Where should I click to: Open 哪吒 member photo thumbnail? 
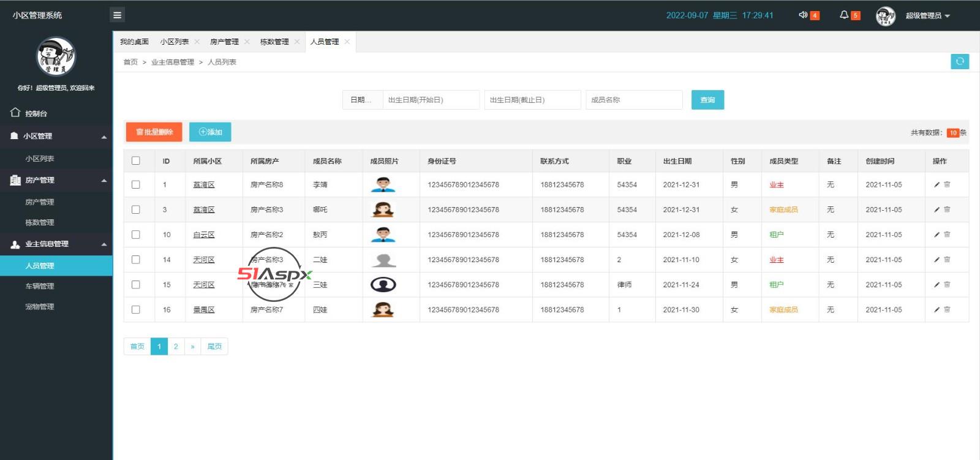[383, 209]
